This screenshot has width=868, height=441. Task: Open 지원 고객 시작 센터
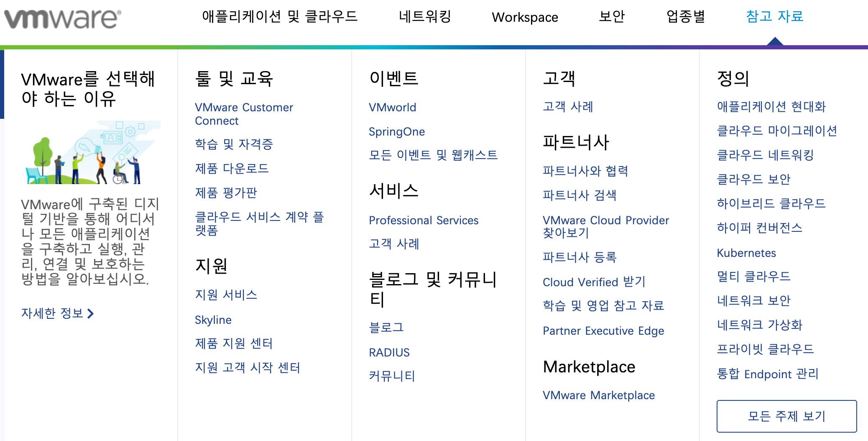tap(248, 368)
